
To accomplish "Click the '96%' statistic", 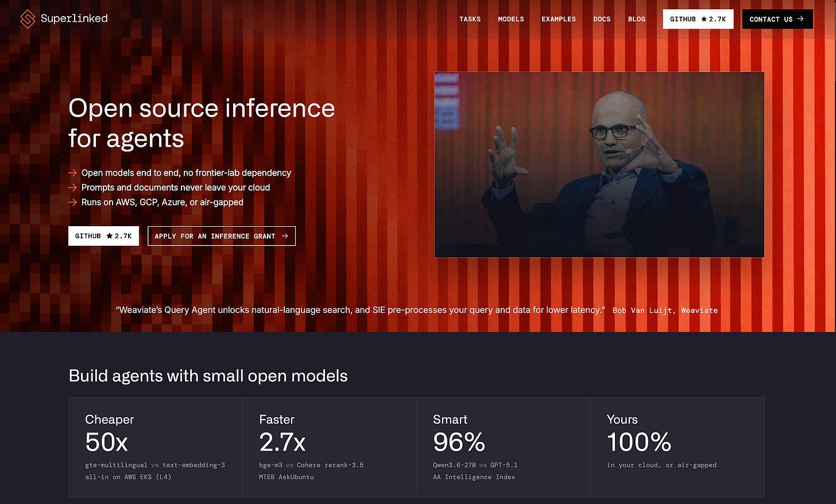I will (x=459, y=442).
